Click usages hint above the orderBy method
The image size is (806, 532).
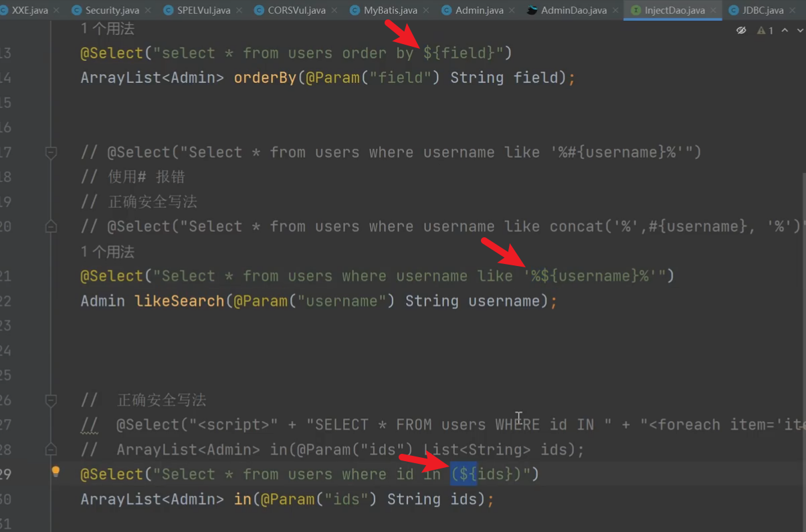108,29
